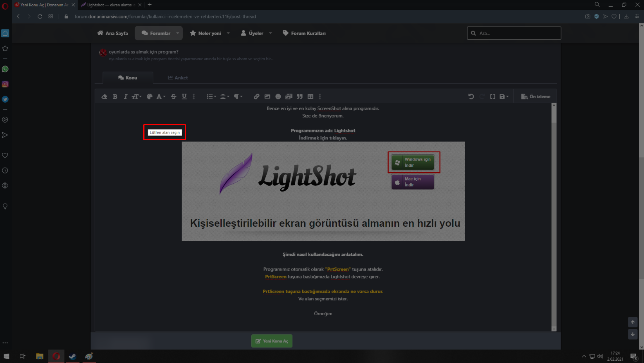Open the Opera downloads icon
The width and height of the screenshot is (644, 363).
[626, 16]
